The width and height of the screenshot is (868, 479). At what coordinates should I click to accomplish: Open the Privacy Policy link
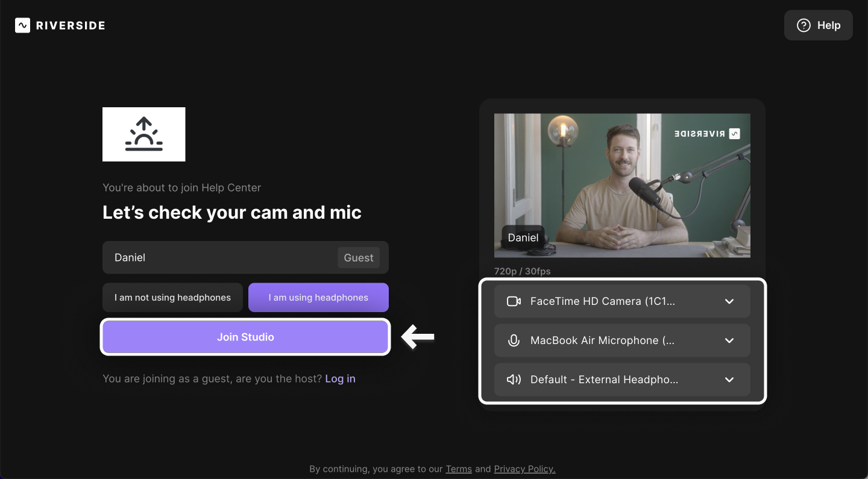pyautogui.click(x=524, y=469)
